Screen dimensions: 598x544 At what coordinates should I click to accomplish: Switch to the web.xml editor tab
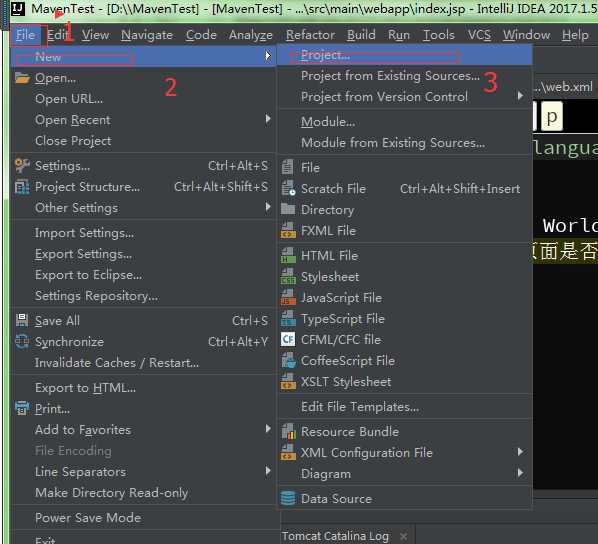[x=564, y=87]
